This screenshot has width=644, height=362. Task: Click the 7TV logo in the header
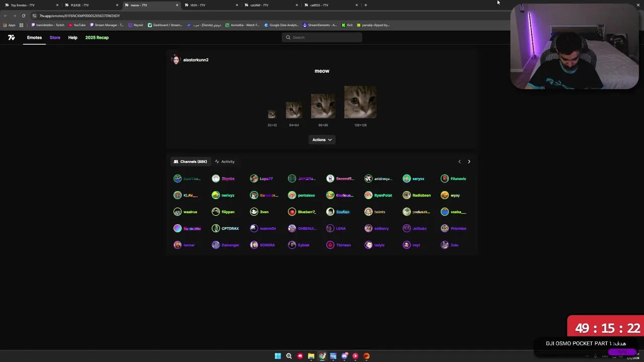(11, 38)
